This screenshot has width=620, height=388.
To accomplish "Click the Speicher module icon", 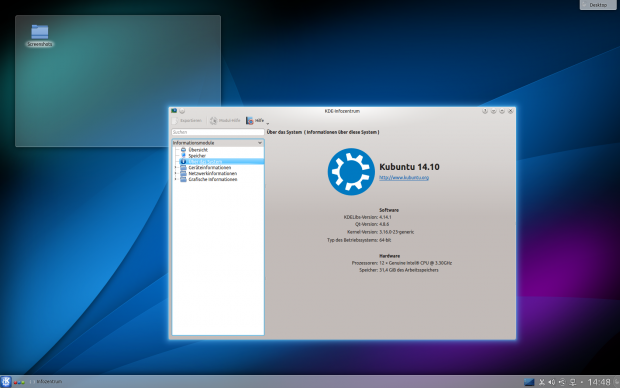I will (183, 156).
